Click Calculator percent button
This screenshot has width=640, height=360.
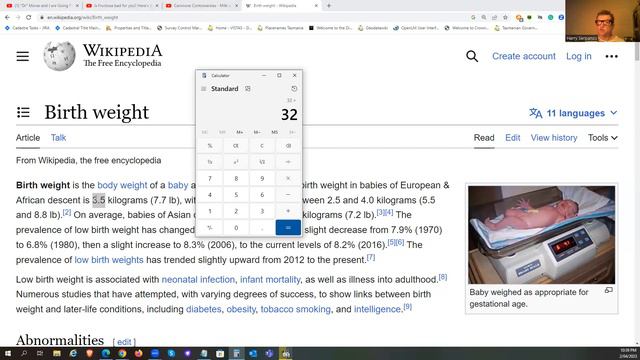210,146
